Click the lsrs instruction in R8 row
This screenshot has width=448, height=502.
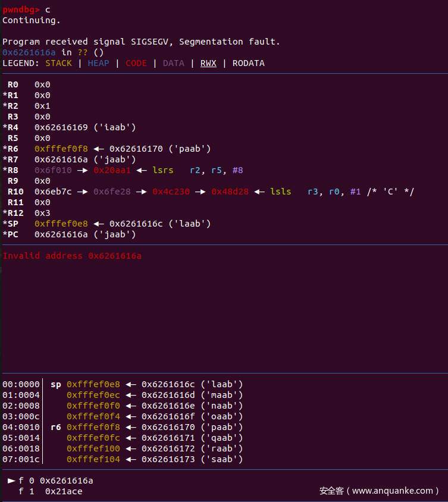point(162,170)
